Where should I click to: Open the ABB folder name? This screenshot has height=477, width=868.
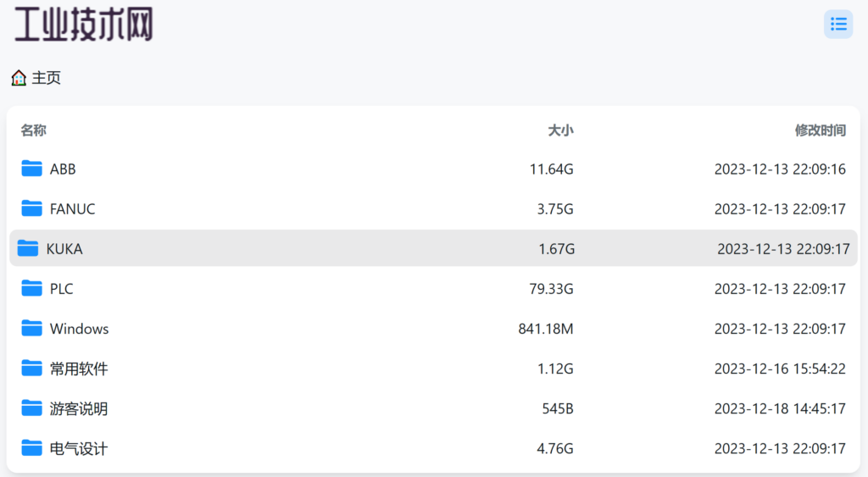[x=63, y=169]
